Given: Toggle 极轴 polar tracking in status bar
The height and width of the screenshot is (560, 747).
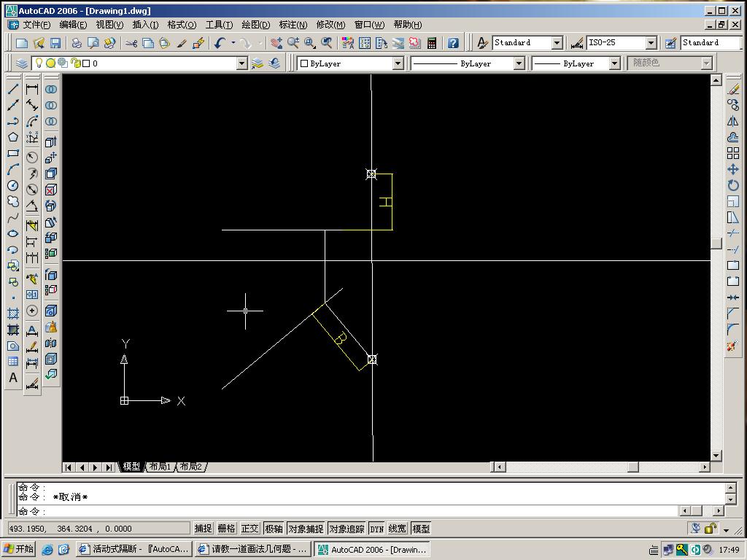Looking at the screenshot, I should (x=274, y=529).
